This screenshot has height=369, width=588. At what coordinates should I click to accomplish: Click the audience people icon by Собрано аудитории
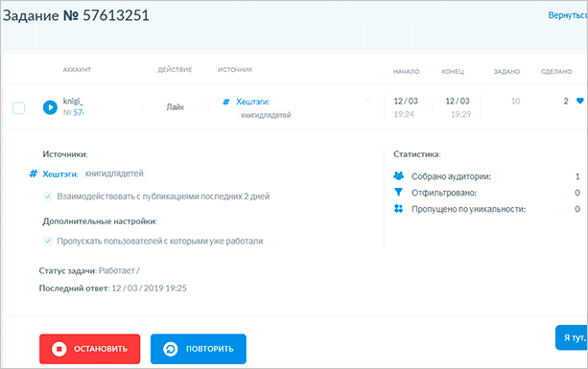[399, 175]
